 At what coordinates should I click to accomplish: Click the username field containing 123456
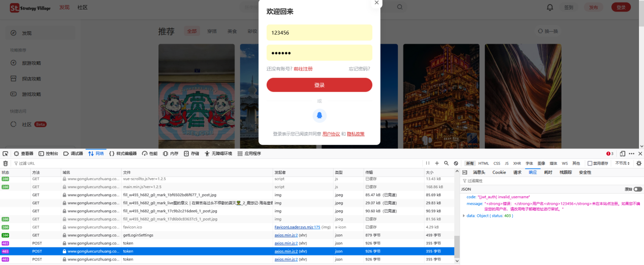coord(319,33)
